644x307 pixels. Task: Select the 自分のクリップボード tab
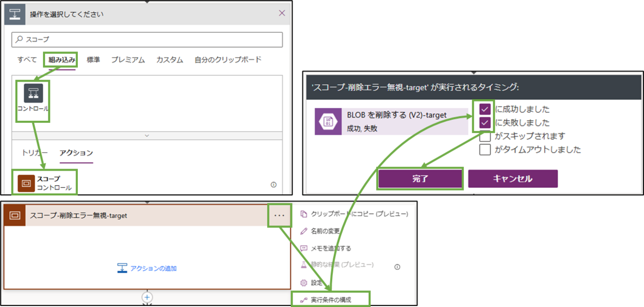pos(228,60)
